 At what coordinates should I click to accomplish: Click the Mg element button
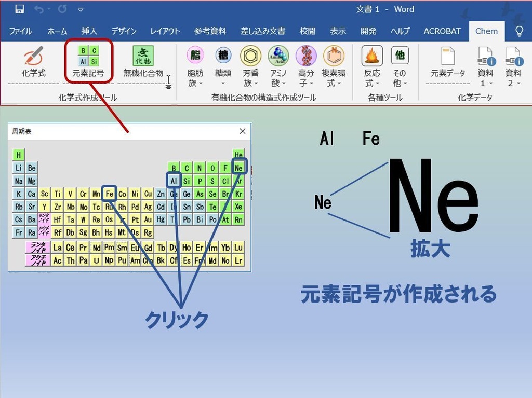[x=32, y=181]
